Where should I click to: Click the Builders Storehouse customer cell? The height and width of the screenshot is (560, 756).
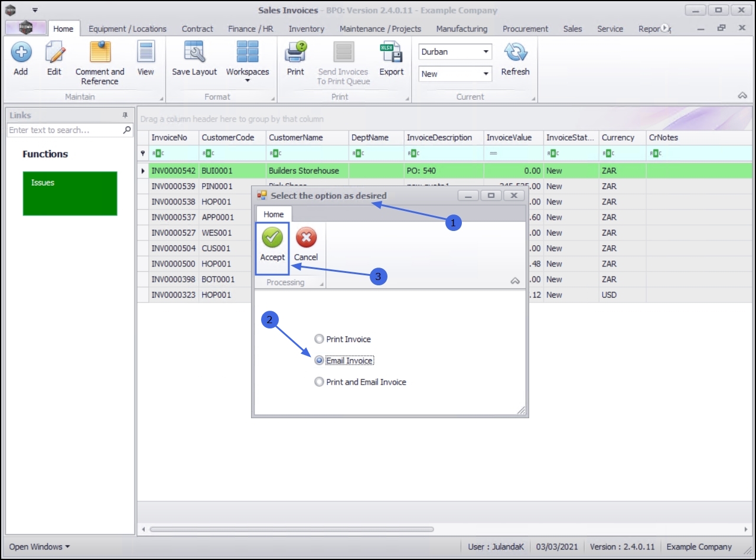[307, 171]
